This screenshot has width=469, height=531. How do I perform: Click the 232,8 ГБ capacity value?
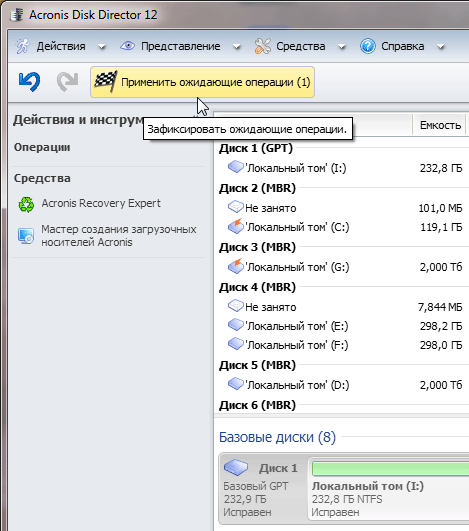click(x=441, y=168)
